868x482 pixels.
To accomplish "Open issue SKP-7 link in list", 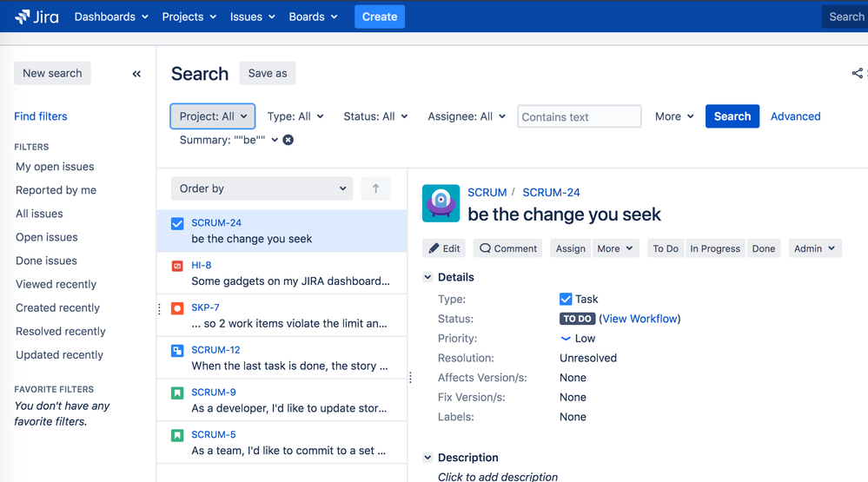I will (205, 307).
